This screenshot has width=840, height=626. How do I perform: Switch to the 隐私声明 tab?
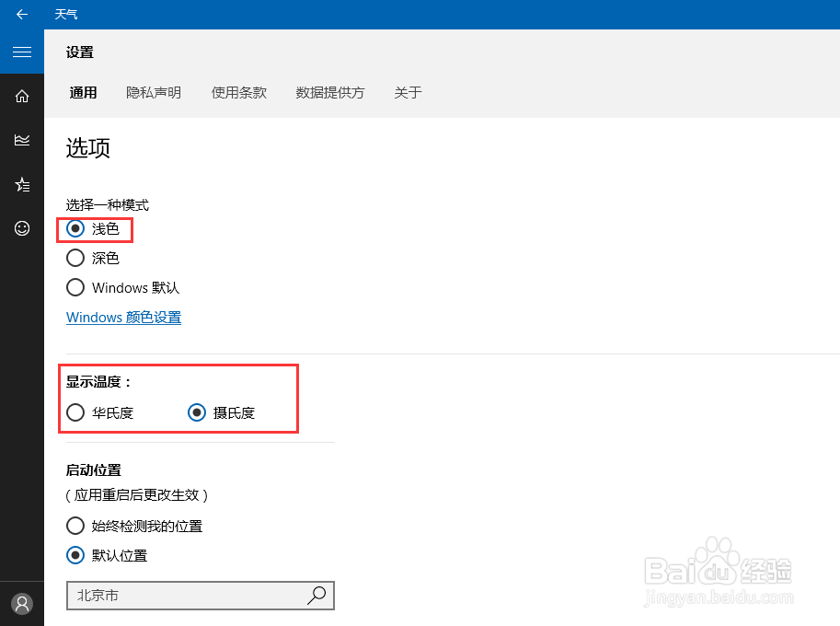pos(153,92)
